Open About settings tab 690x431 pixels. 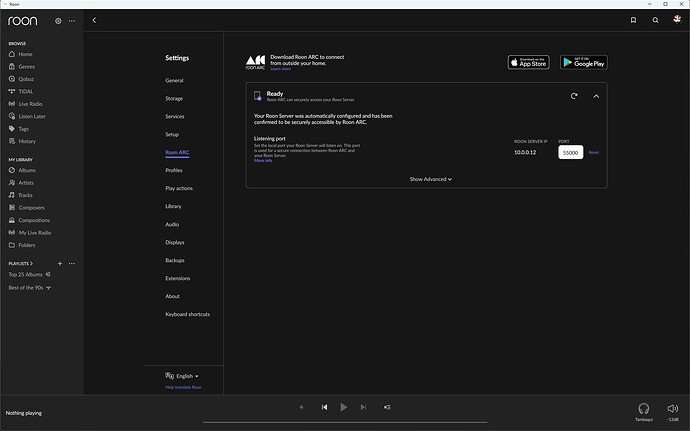click(x=172, y=296)
